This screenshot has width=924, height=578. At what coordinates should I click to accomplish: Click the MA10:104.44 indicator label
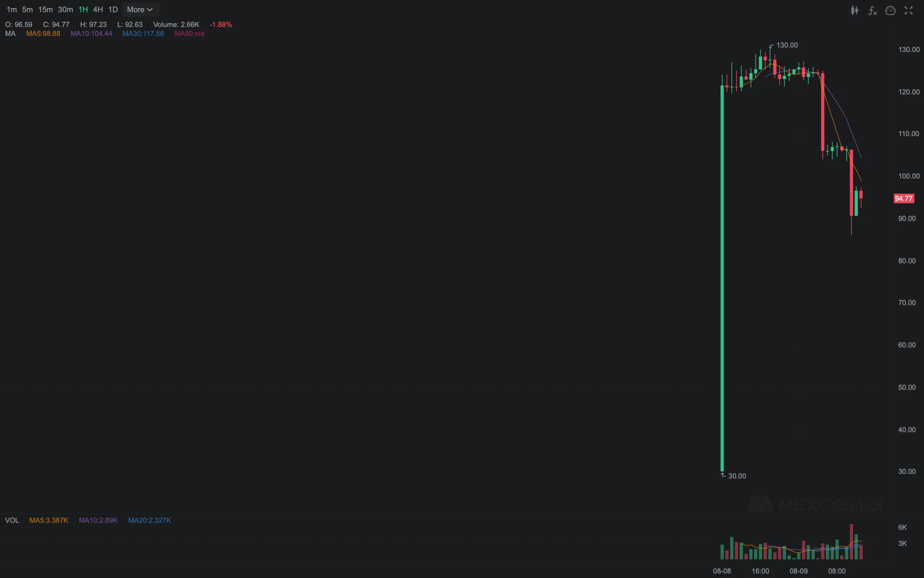click(91, 34)
